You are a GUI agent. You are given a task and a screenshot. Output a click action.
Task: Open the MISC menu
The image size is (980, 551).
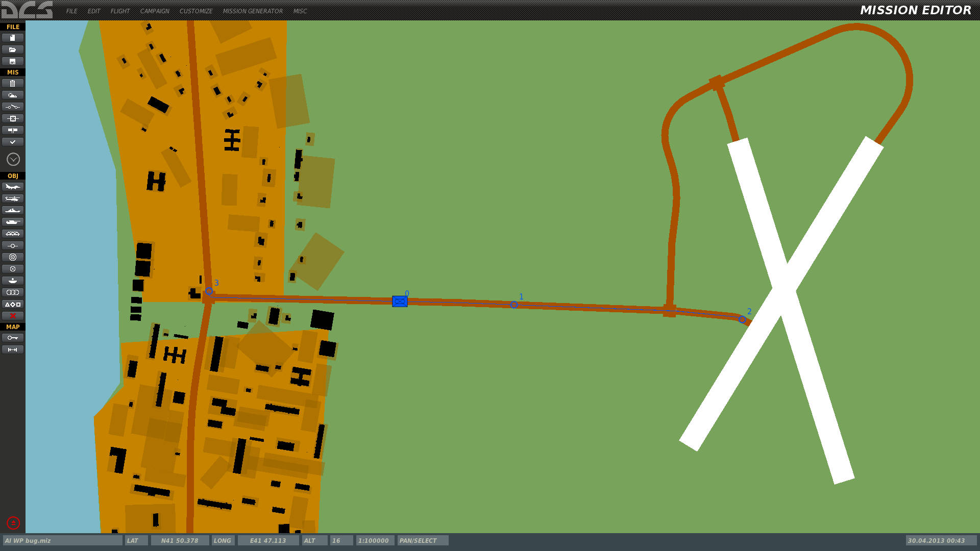pos(300,11)
